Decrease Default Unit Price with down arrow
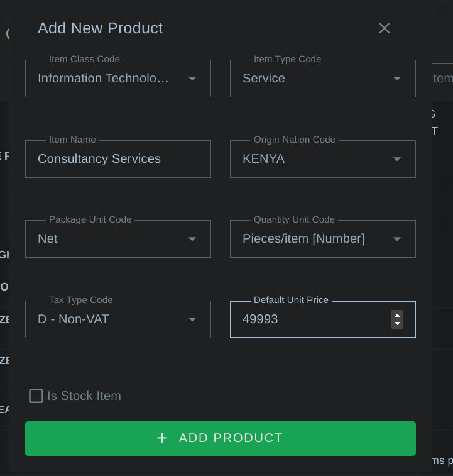Viewport: 453px width, 476px height. point(397,324)
